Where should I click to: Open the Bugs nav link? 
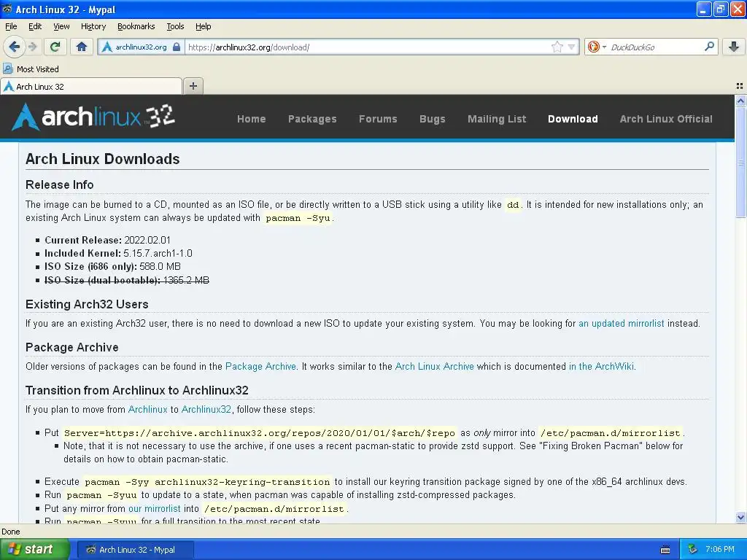pos(432,119)
